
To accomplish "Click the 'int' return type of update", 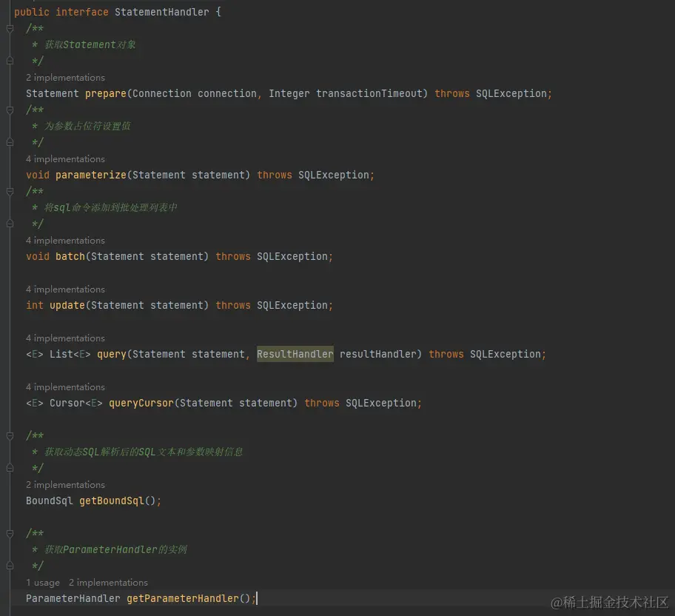I will tap(35, 306).
